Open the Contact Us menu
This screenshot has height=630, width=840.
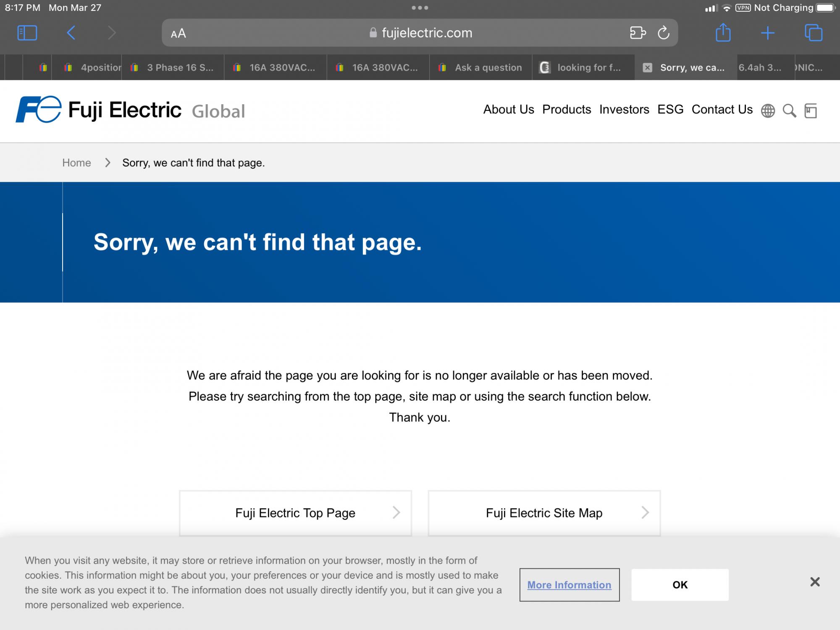tap(722, 110)
